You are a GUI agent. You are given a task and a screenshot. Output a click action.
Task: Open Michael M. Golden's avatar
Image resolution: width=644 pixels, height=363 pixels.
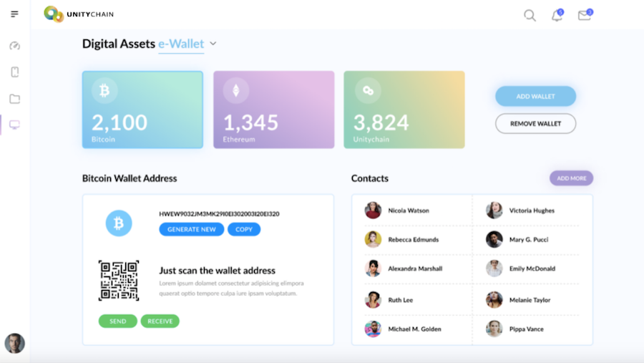coord(373,329)
